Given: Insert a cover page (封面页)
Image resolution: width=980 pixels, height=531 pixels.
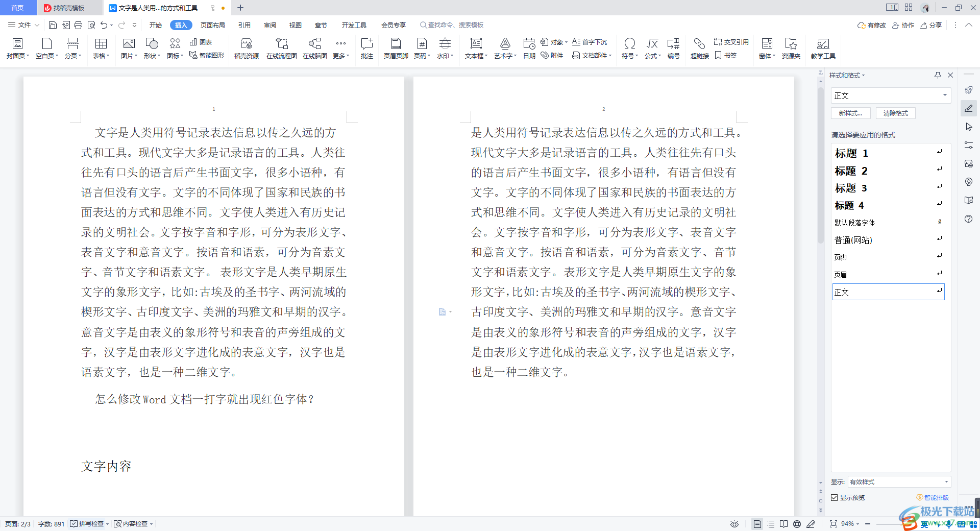Looking at the screenshot, I should click(x=18, y=49).
